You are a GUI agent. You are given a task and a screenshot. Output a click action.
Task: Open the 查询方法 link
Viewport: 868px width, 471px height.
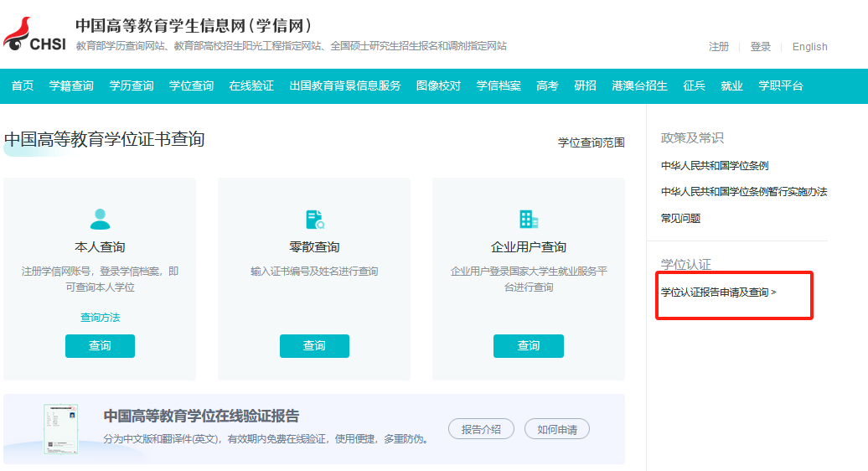tap(101, 317)
